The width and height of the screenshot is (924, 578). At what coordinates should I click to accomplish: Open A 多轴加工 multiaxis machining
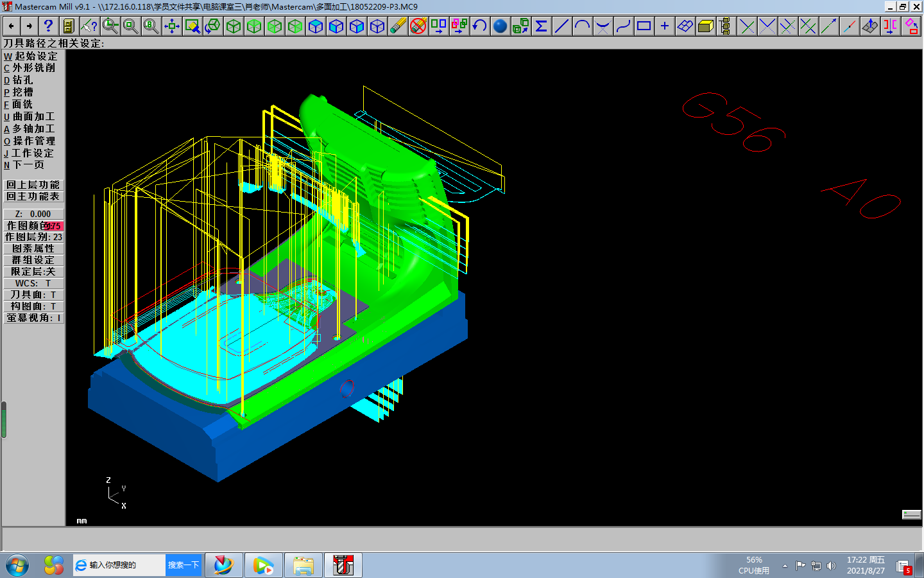pos(30,129)
